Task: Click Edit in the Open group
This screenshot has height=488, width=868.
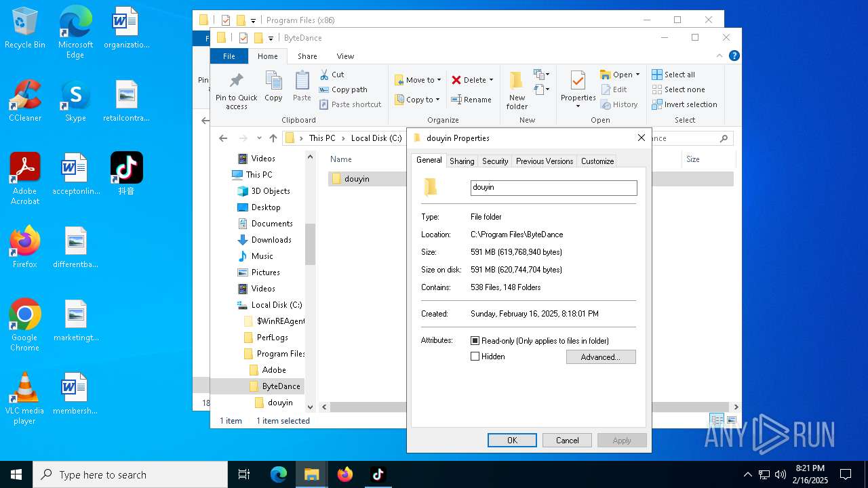Action: 614,89
